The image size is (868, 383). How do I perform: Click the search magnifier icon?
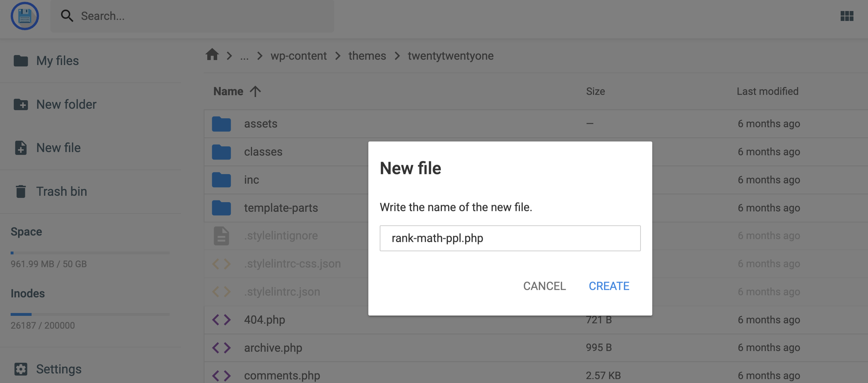coord(67,16)
